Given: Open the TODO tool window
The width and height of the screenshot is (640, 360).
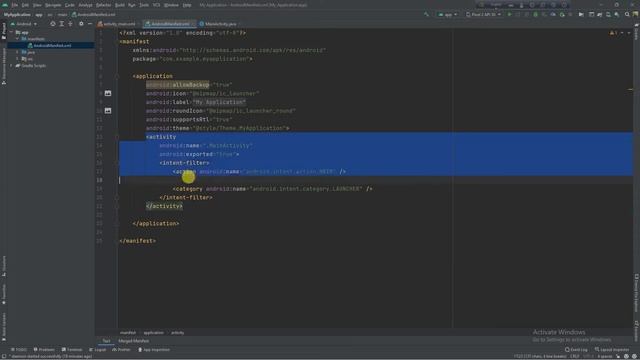Looking at the screenshot, I should pos(19,350).
